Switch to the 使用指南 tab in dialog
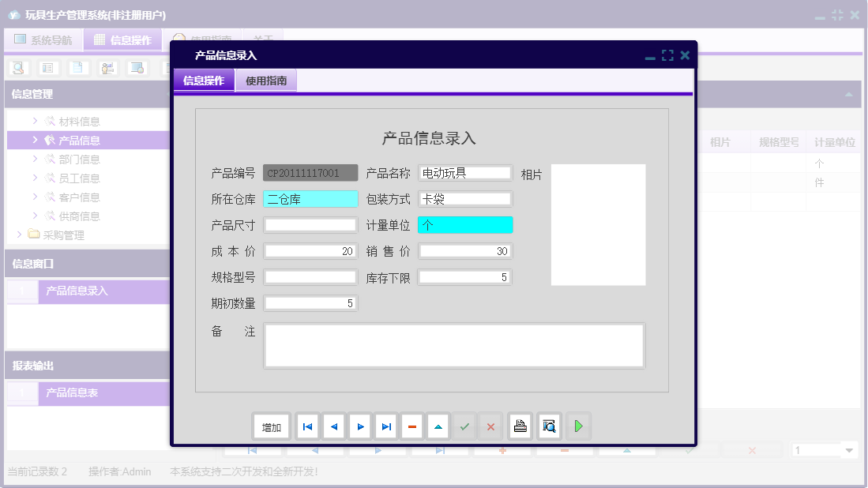The width and height of the screenshot is (868, 488). (265, 80)
